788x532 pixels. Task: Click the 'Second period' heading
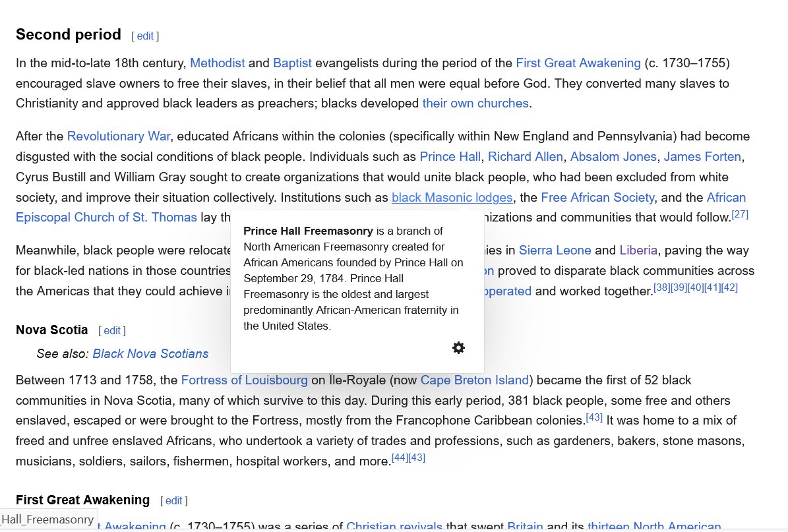(69, 35)
